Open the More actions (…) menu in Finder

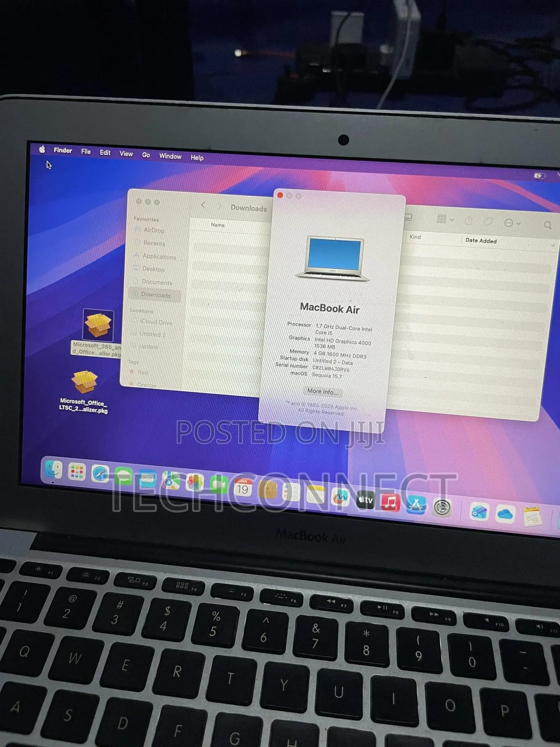pyautogui.click(x=512, y=223)
